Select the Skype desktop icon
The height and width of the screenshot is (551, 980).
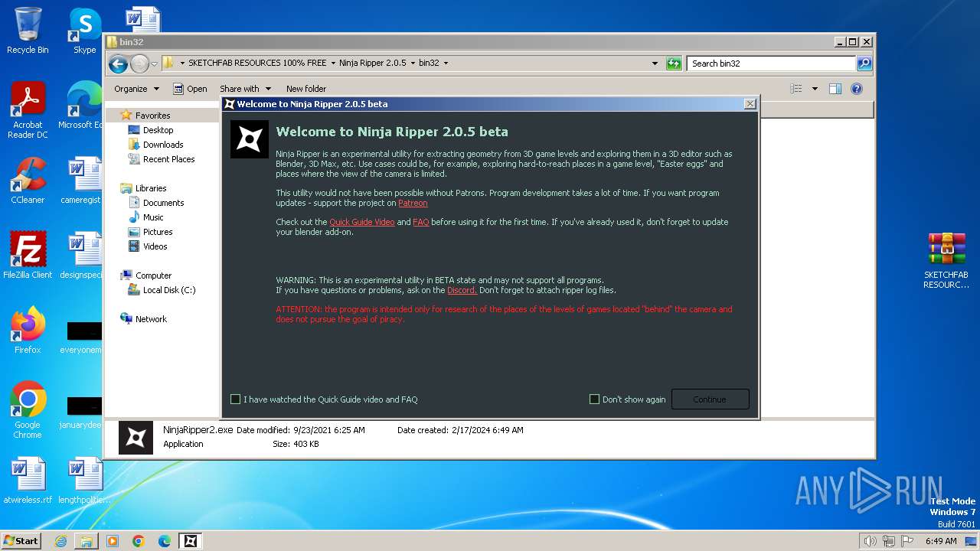point(84,31)
